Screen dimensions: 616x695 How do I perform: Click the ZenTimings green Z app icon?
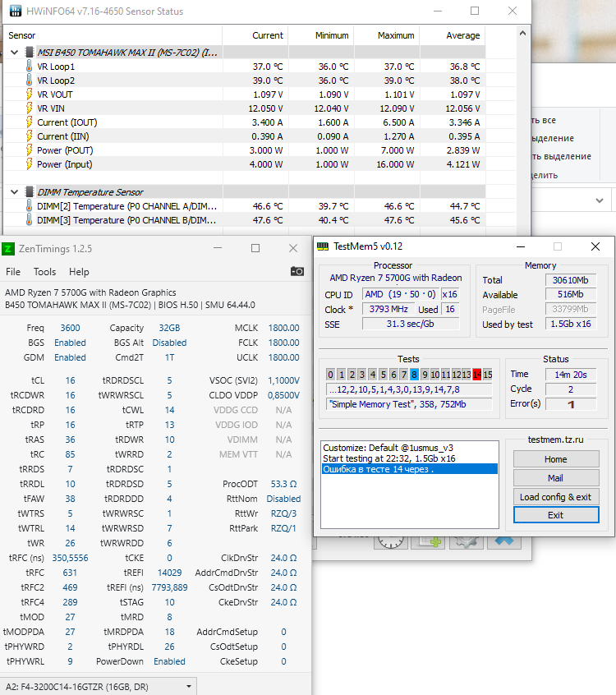[8, 249]
